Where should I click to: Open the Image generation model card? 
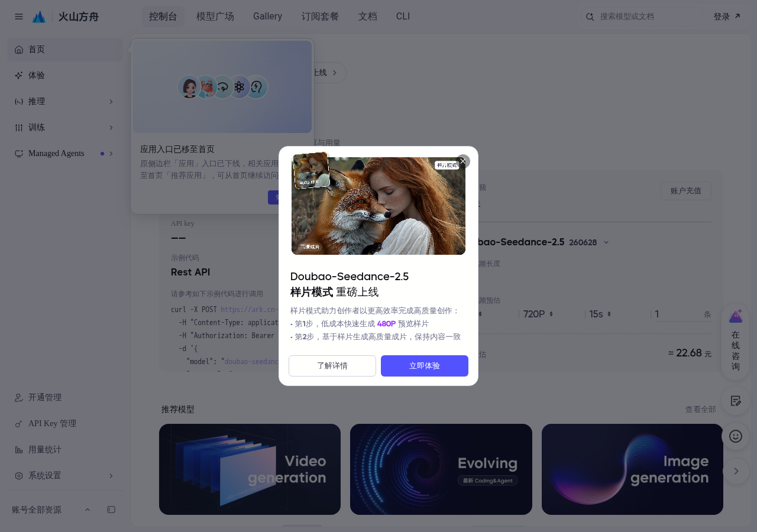click(x=632, y=469)
